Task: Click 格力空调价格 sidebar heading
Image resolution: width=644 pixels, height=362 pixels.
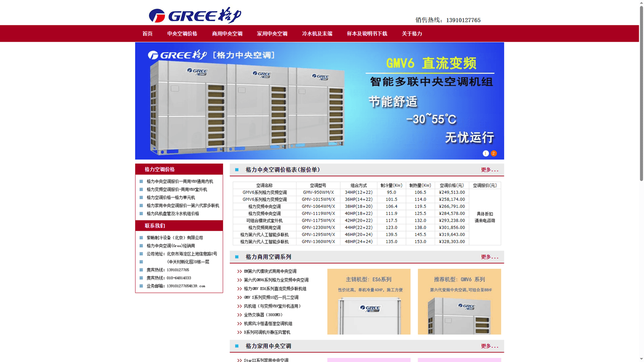Action: pos(160,169)
